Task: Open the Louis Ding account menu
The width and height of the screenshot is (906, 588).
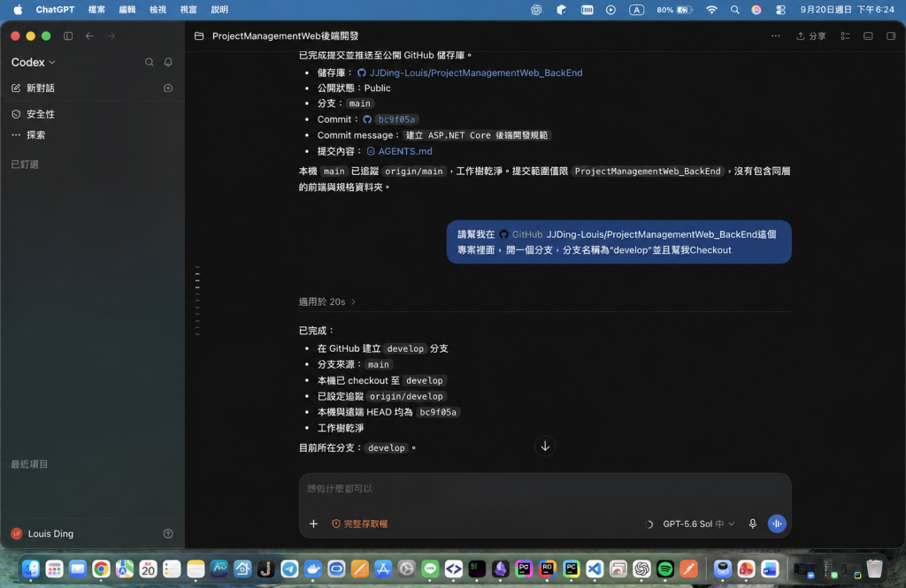Action: tap(42, 534)
